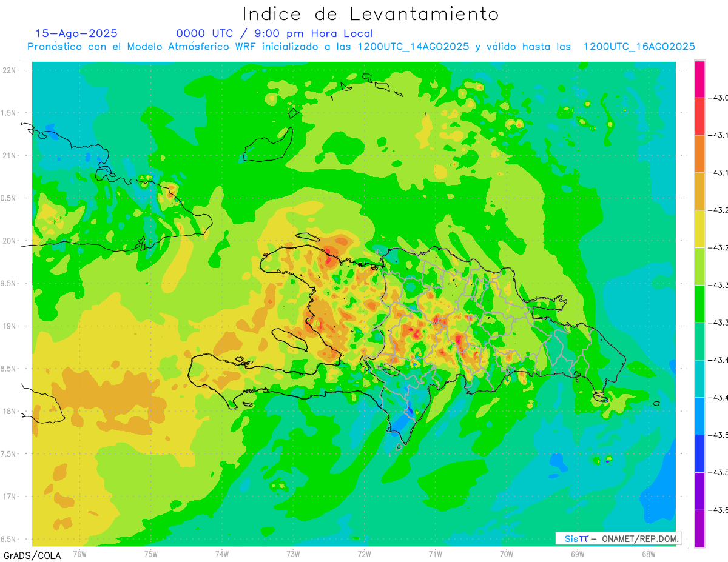728x562 pixels.
Task: Click the '7.5N' latitude label
Action: (x=9, y=453)
